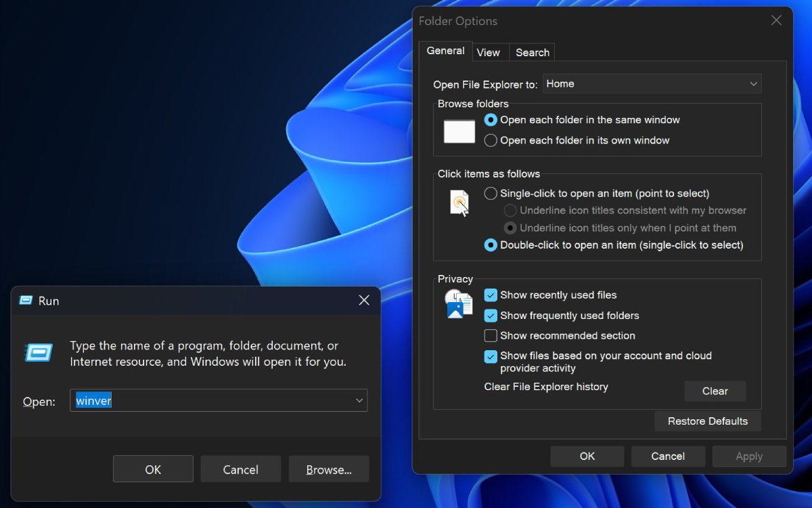Image resolution: width=812 pixels, height=508 pixels.
Task: Switch to the Search tab
Action: (532, 52)
